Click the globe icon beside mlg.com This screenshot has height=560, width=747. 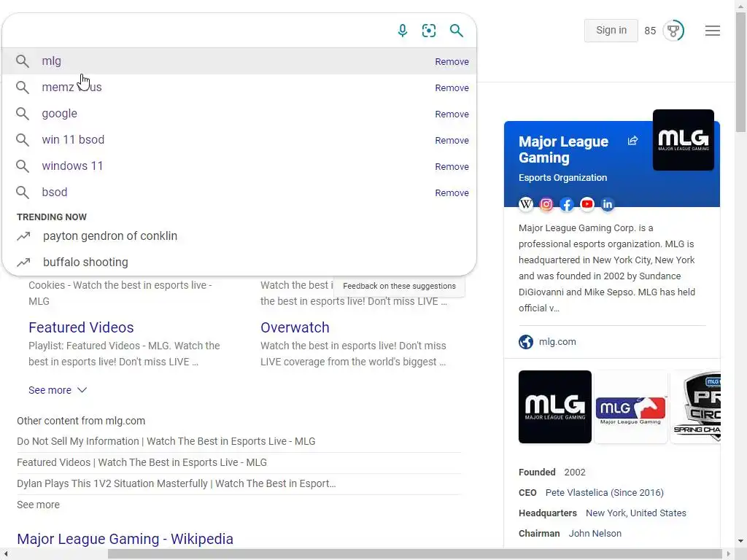(x=526, y=342)
